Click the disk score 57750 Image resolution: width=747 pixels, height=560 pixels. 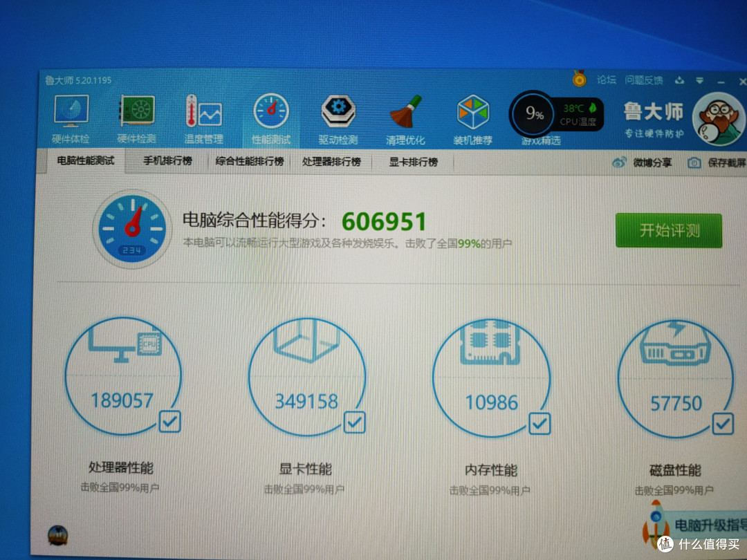click(x=676, y=404)
